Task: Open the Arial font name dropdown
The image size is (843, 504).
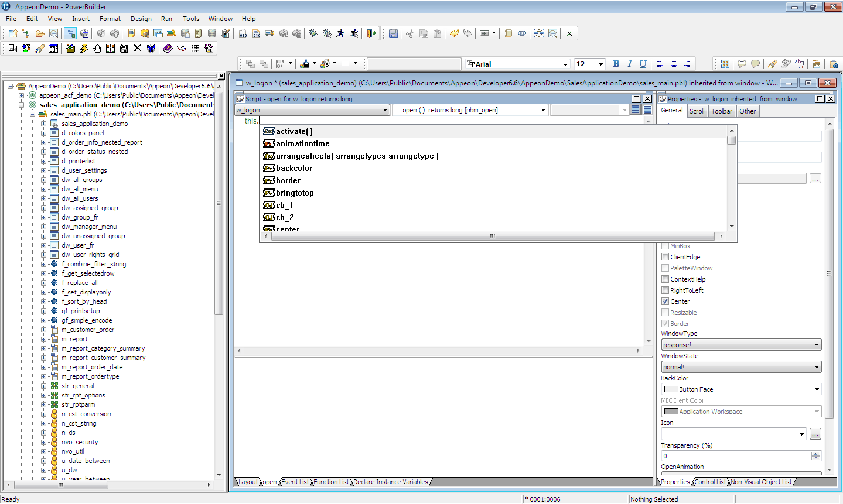Action: click(565, 64)
